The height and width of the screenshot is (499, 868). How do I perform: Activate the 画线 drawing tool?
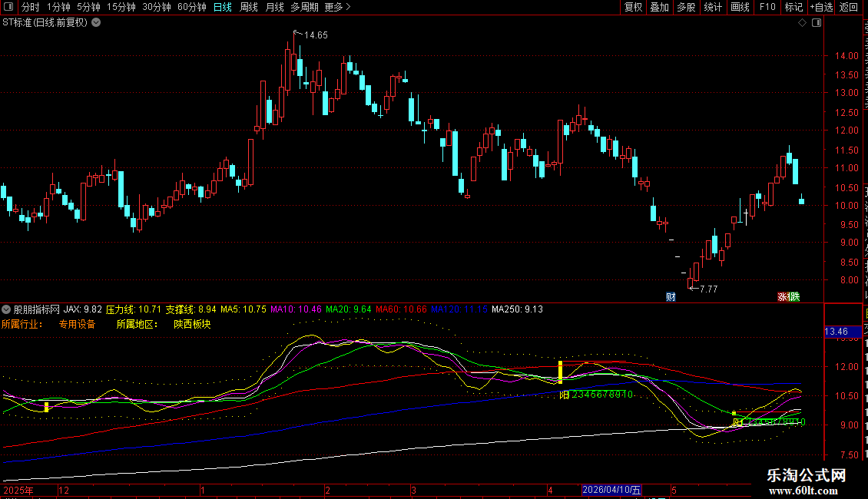tap(740, 7)
